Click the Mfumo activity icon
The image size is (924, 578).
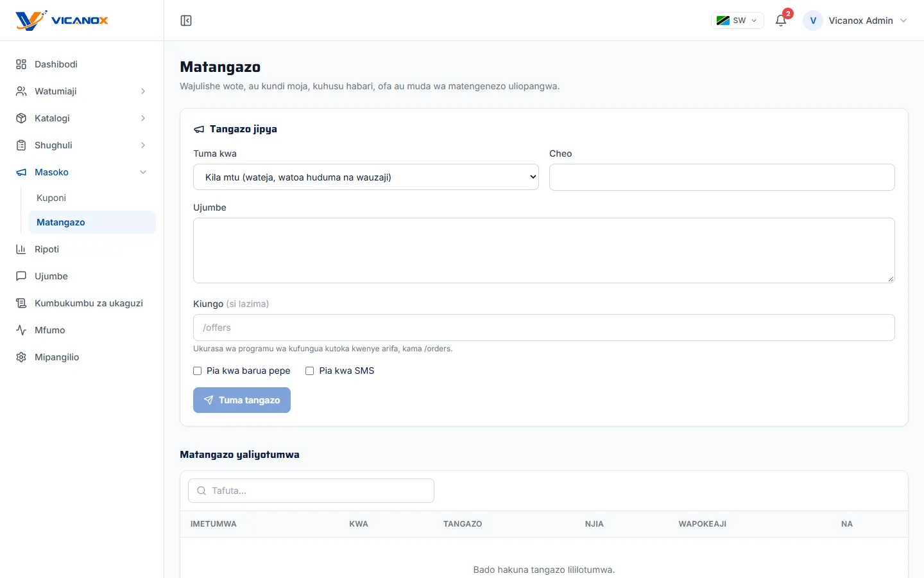coord(21,330)
